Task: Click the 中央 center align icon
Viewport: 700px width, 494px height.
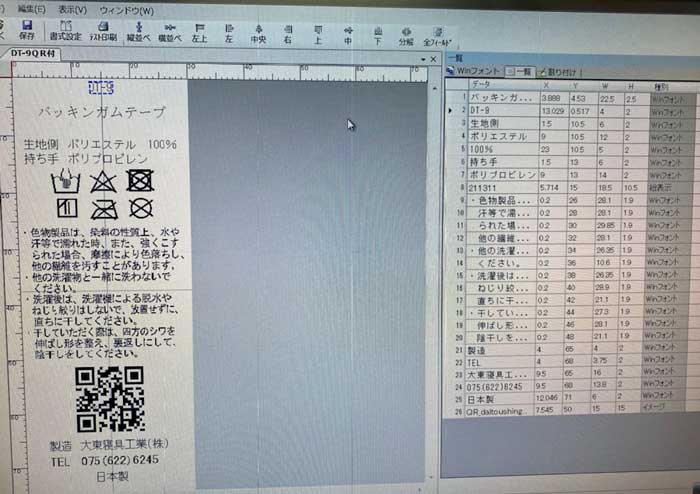Action: pyautogui.click(x=258, y=31)
